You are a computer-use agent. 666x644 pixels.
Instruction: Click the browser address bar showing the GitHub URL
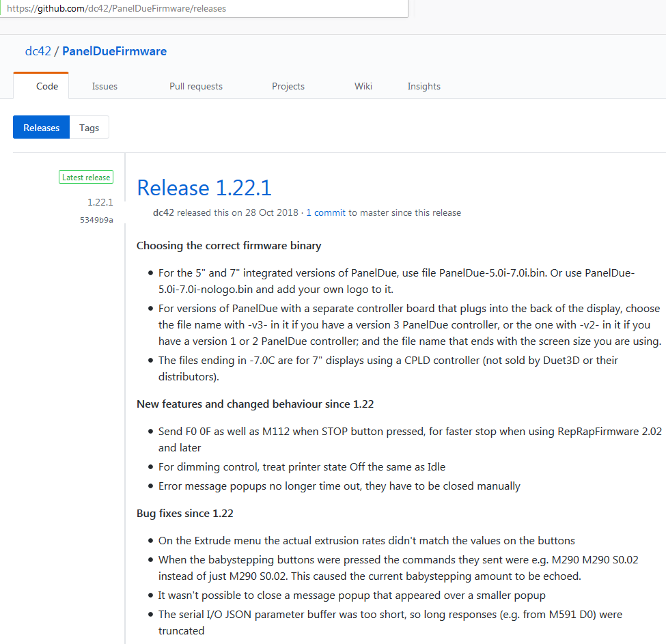[x=204, y=8]
